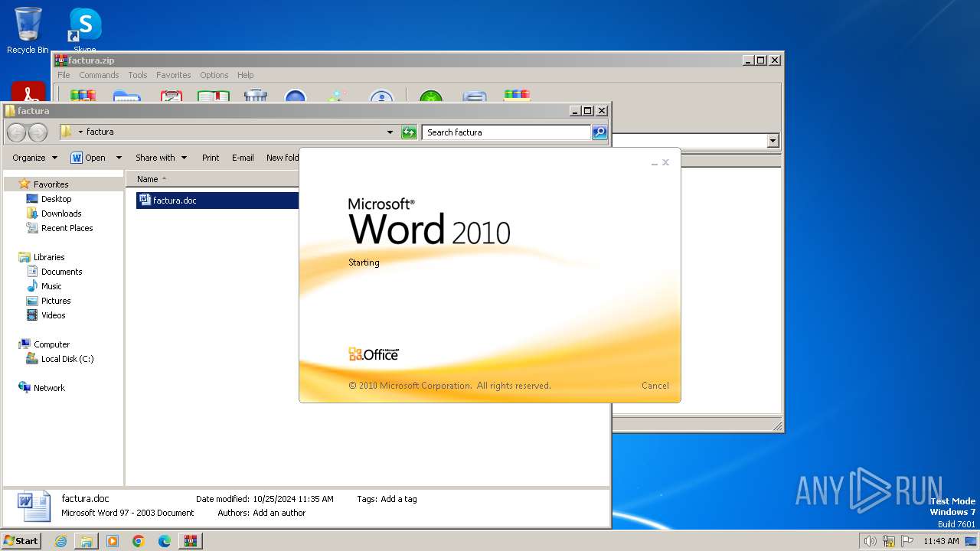Viewport: 980px width, 551px height.
Task: Refresh the factura folder view
Action: pyautogui.click(x=409, y=132)
